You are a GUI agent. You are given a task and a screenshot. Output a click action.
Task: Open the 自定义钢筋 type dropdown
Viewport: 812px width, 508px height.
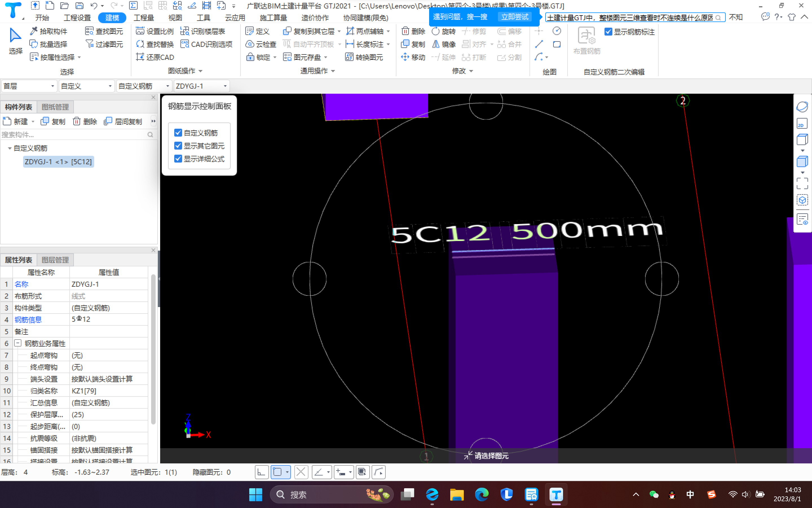(x=144, y=86)
